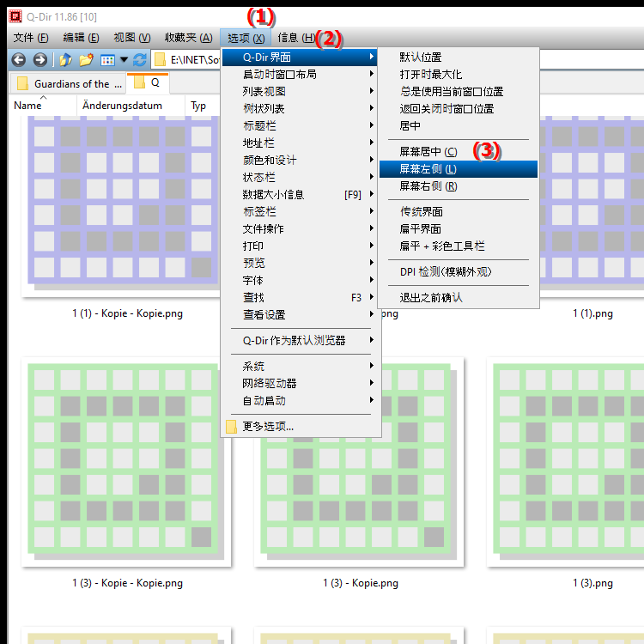Image resolution: width=644 pixels, height=644 pixels.
Task: Expand the 状态栏 submenu
Action: point(300,178)
